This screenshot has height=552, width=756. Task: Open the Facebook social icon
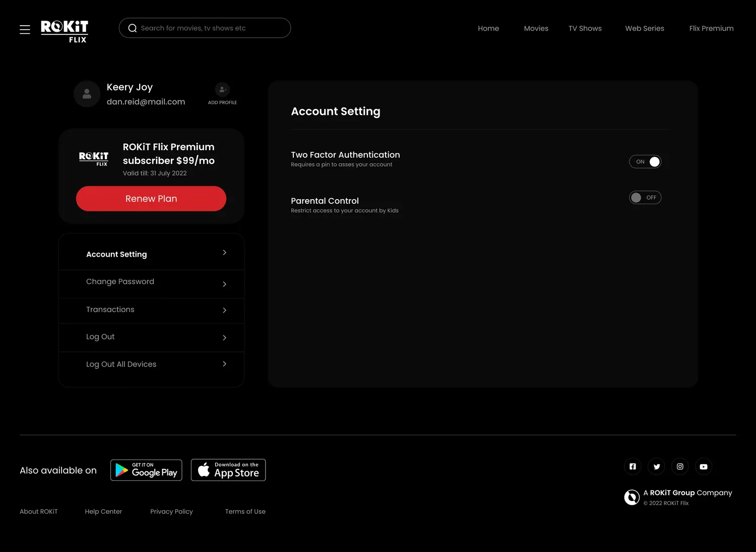[x=633, y=467]
